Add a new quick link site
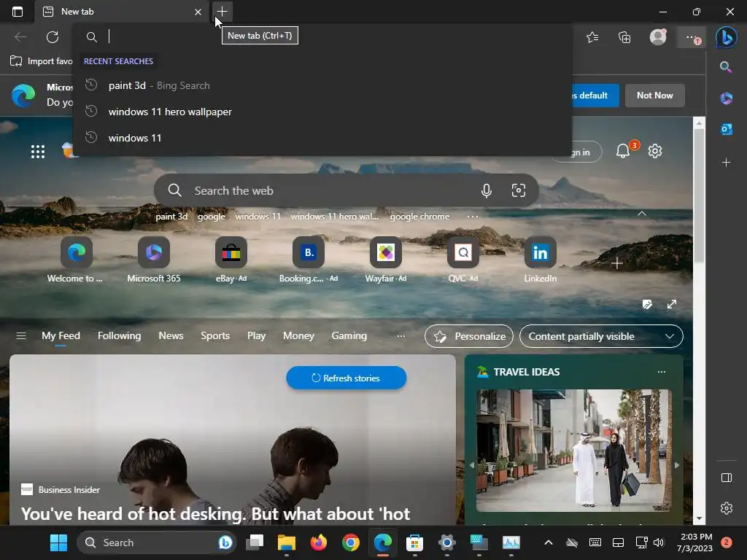The width and height of the screenshot is (747, 560). 617,263
